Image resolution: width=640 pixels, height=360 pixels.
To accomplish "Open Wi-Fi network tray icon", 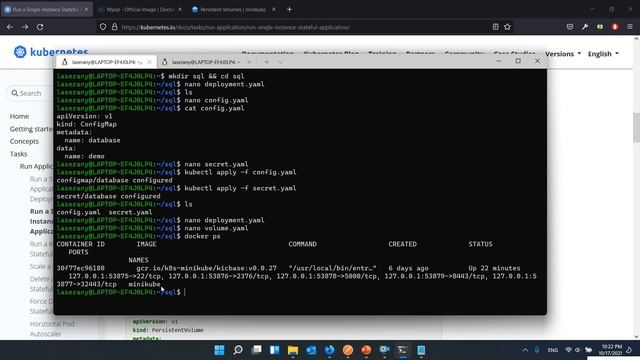I will click(x=568, y=350).
